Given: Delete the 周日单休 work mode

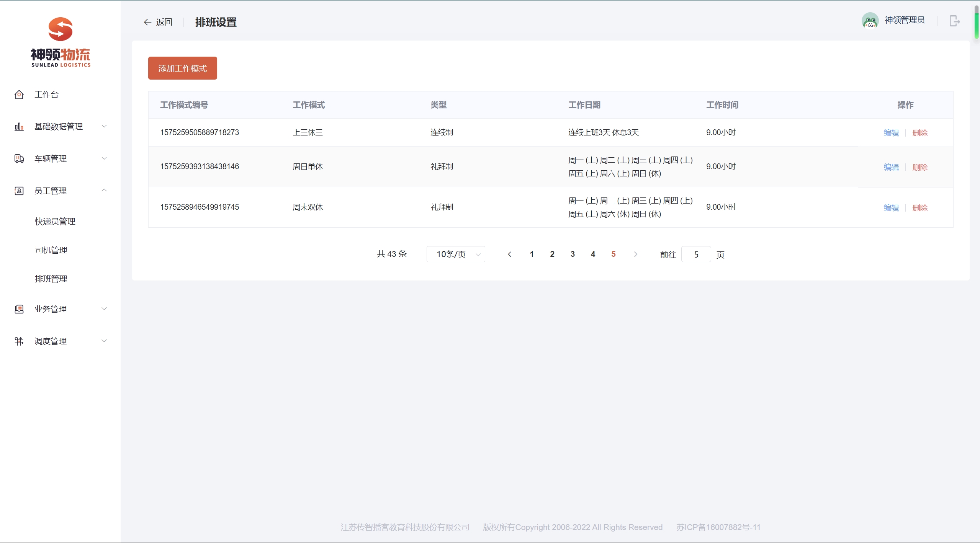Looking at the screenshot, I should (920, 167).
